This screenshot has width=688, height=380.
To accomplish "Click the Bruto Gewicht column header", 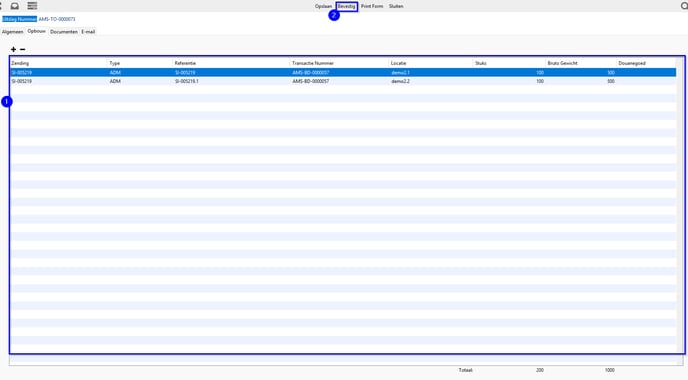I will point(563,63).
